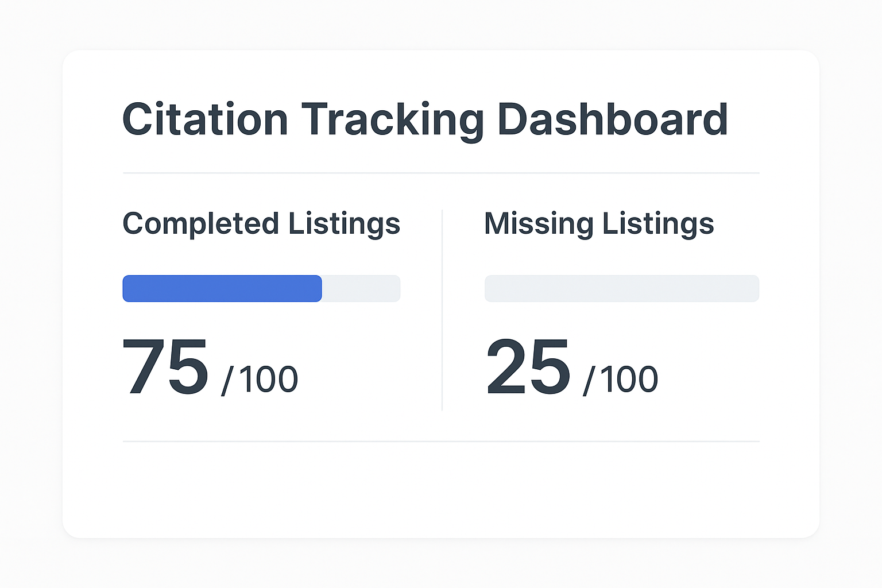Select the Completed Listings label
The height and width of the screenshot is (588, 882).
pyautogui.click(x=261, y=224)
